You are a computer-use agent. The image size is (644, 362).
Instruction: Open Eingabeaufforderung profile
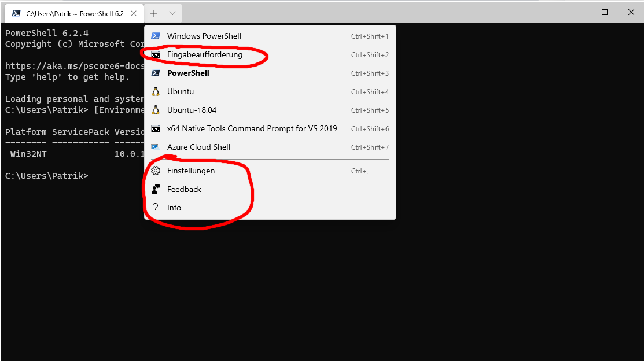(x=270, y=54)
